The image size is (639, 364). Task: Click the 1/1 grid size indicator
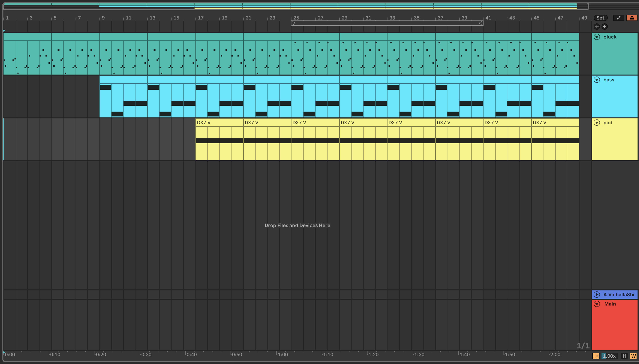point(583,345)
